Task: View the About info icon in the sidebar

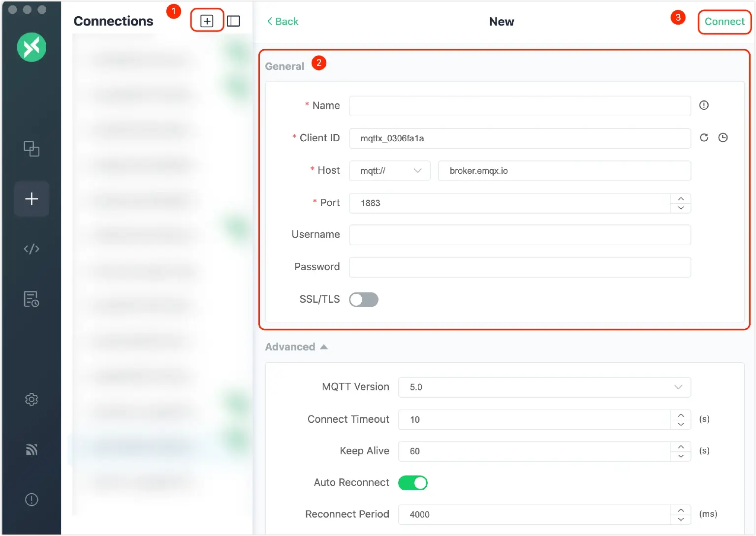Action: [31, 499]
